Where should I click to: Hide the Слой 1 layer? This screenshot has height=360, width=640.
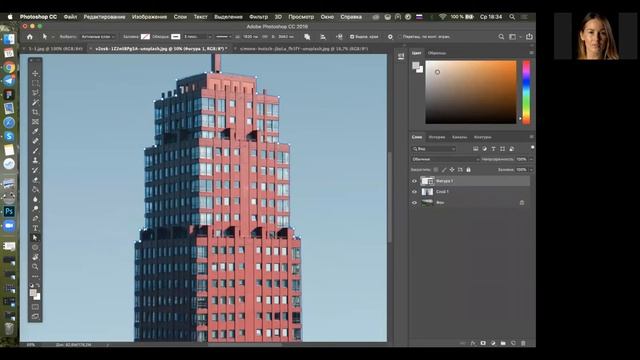(x=414, y=191)
